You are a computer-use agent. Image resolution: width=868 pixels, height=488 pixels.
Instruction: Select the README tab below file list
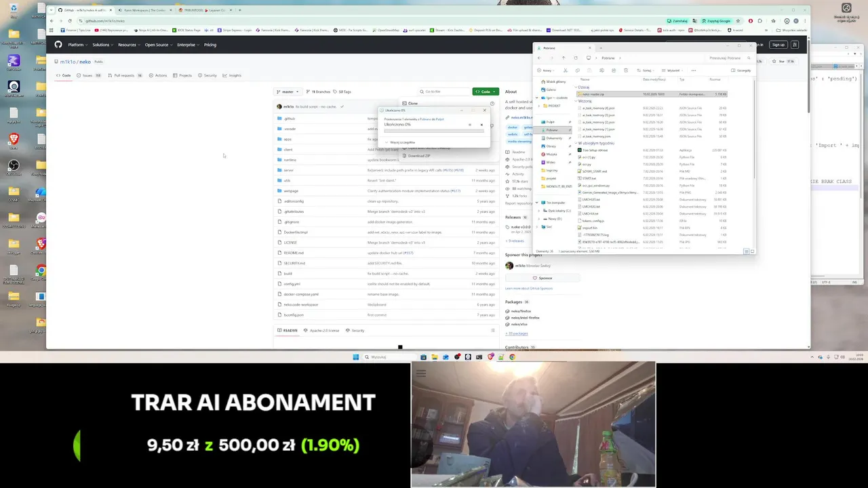pos(288,330)
